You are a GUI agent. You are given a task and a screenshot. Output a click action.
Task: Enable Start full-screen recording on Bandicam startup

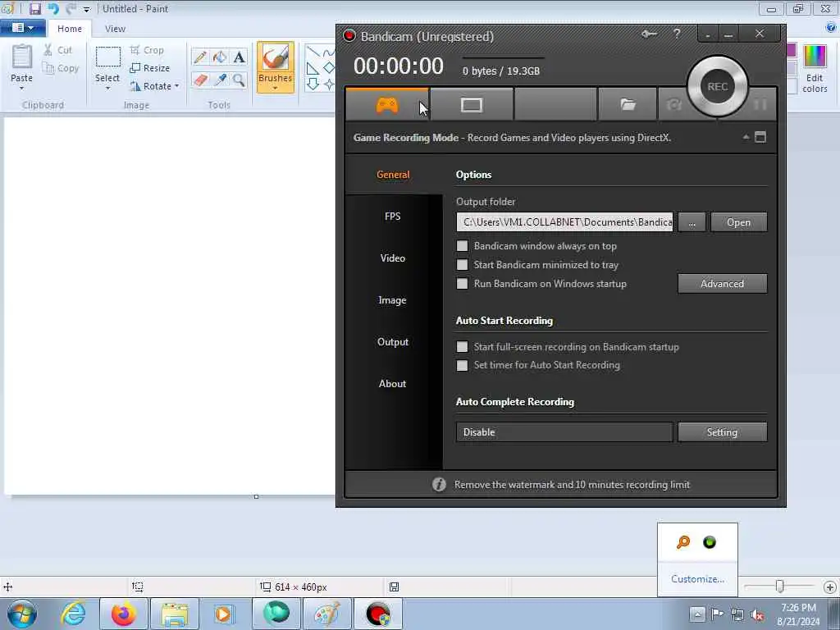pyautogui.click(x=462, y=347)
